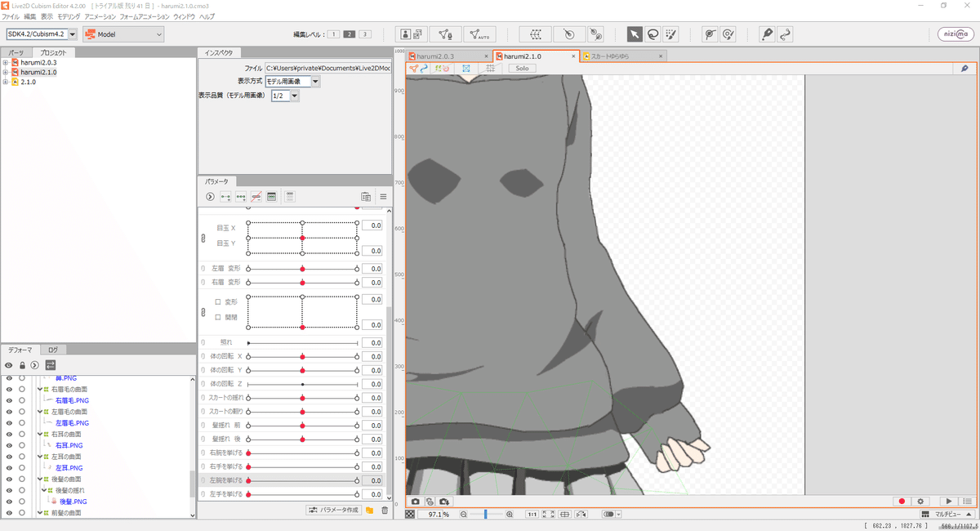Click the warp deformer creation icon
980x531 pixels.
click(536, 34)
